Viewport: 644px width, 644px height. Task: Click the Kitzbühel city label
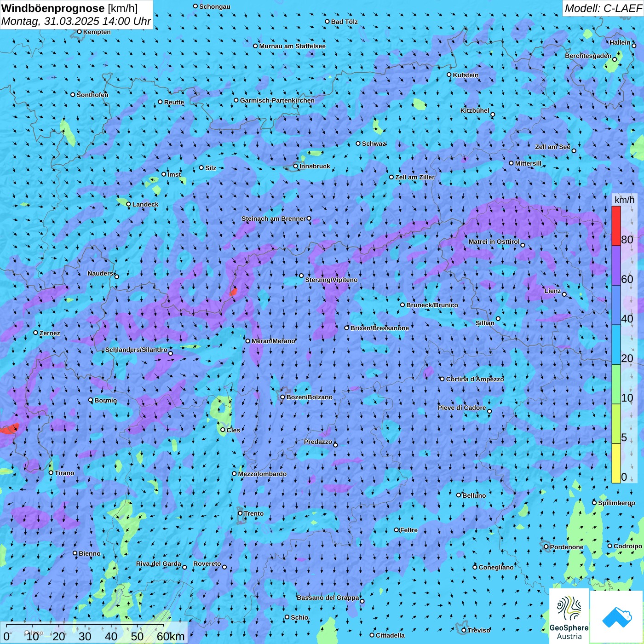click(475, 110)
